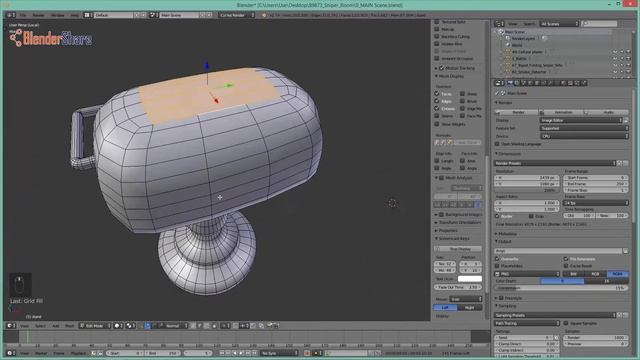The height and width of the screenshot is (360, 640).
Task: Enable the Seams overlay checkbox
Action: pyautogui.click(x=437, y=116)
